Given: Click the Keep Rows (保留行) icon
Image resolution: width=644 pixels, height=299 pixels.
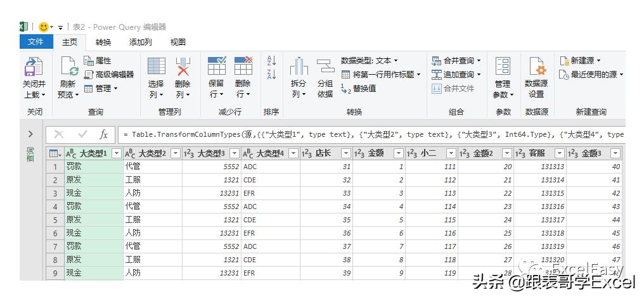Looking at the screenshot, I should click(216, 66).
